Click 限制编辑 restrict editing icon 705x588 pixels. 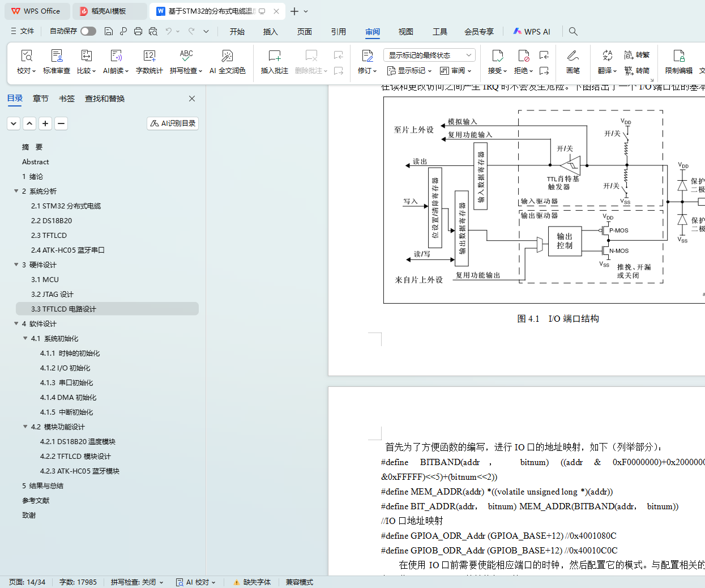click(678, 56)
